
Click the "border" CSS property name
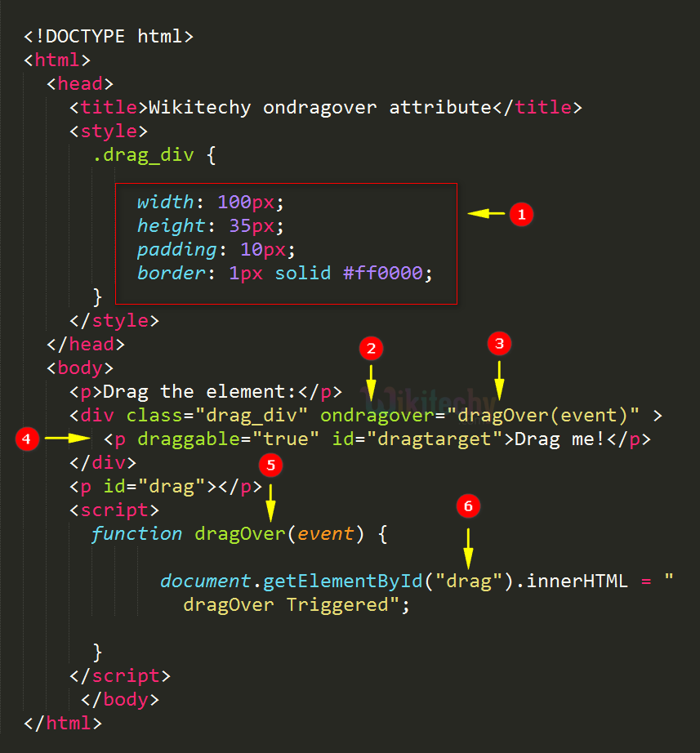[x=171, y=273]
